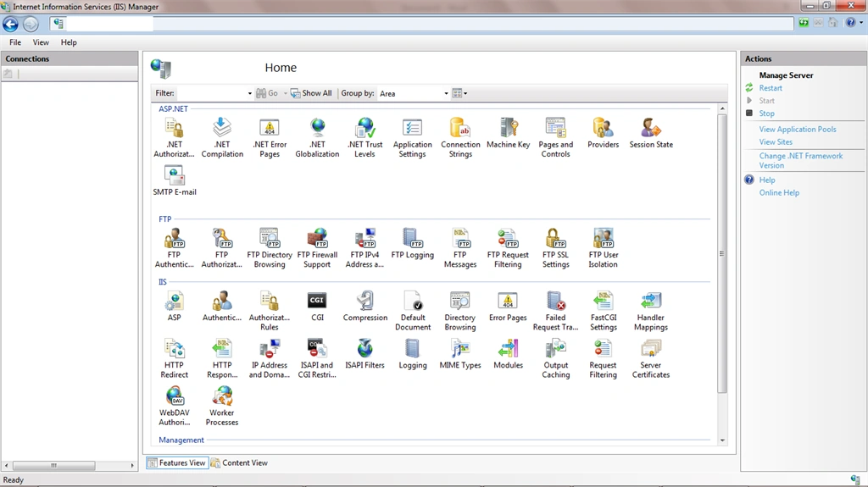
Task: Open FTP Authorization Rules feature
Action: (221, 248)
